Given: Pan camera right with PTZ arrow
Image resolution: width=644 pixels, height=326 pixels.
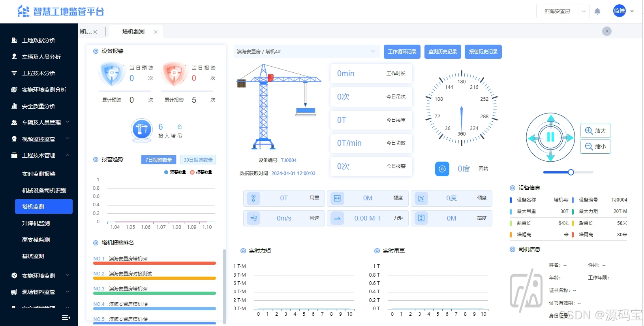Looking at the screenshot, I should click(x=570, y=138).
